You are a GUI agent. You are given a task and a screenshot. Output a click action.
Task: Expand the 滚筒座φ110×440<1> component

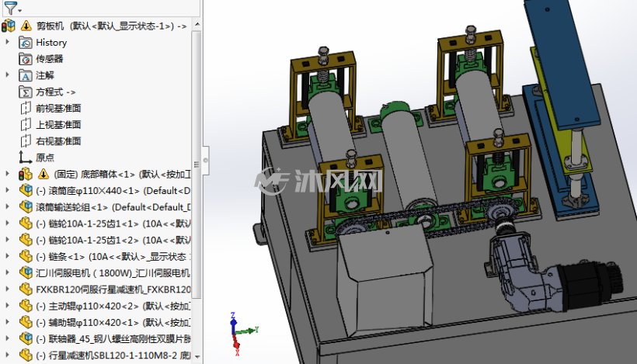point(7,190)
